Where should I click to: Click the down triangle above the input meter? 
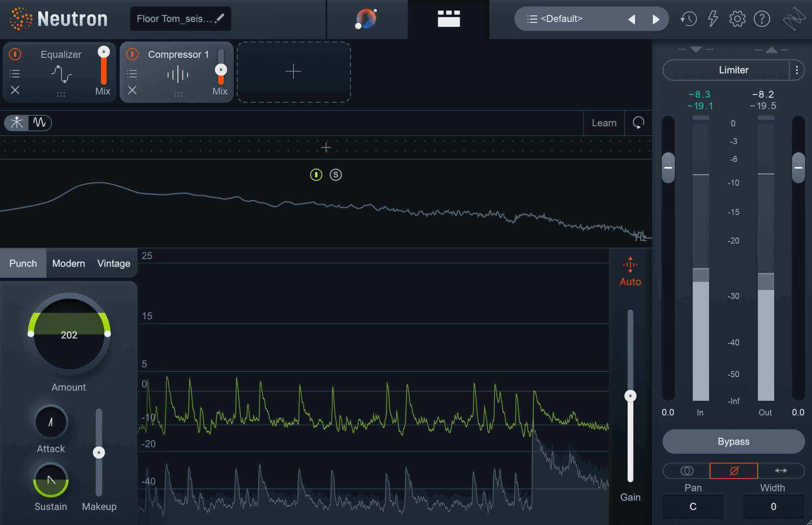[696, 50]
